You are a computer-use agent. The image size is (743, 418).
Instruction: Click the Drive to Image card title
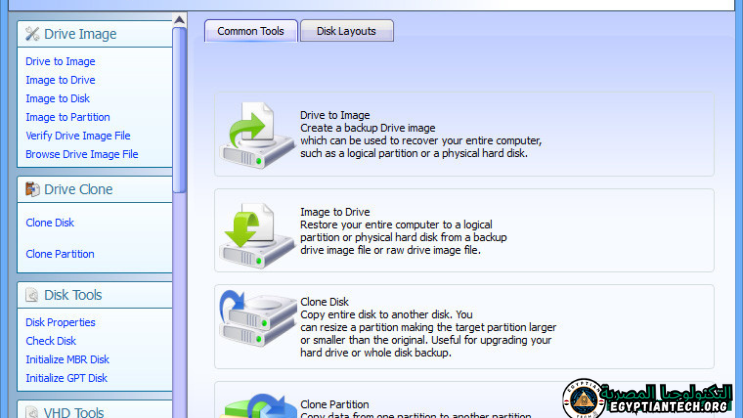(335, 115)
